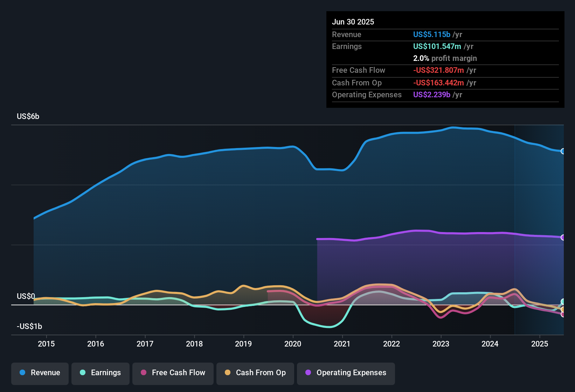This screenshot has width=575, height=392.
Task: Select the Operating Expenses endpoint marker
Action: 563,238
